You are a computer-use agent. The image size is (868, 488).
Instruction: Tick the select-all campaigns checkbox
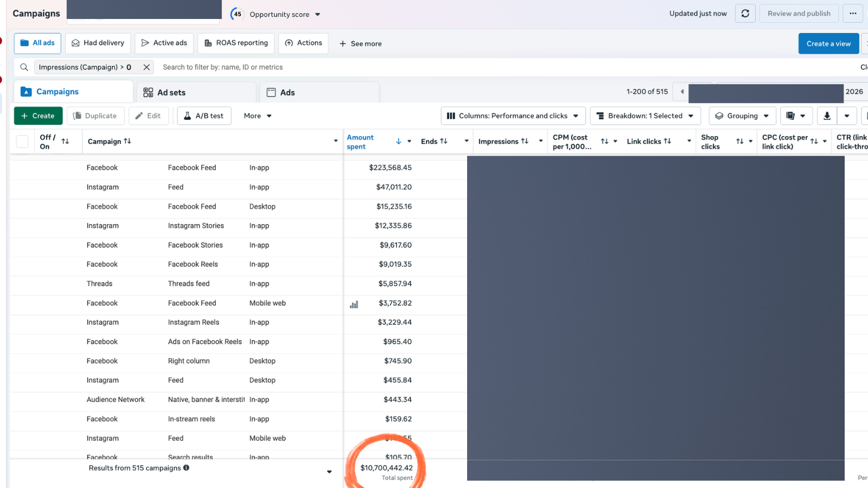pyautogui.click(x=22, y=142)
